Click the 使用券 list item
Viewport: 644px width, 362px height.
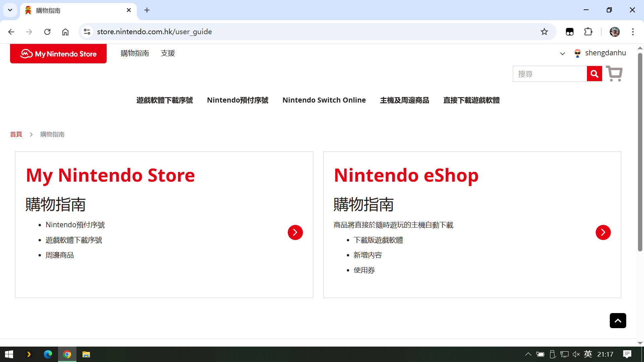(x=364, y=270)
